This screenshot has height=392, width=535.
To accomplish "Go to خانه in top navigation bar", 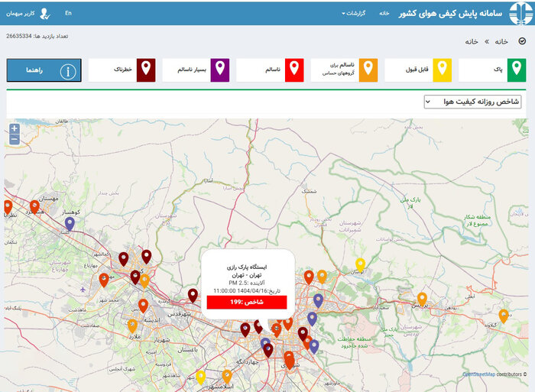I will (384, 13).
